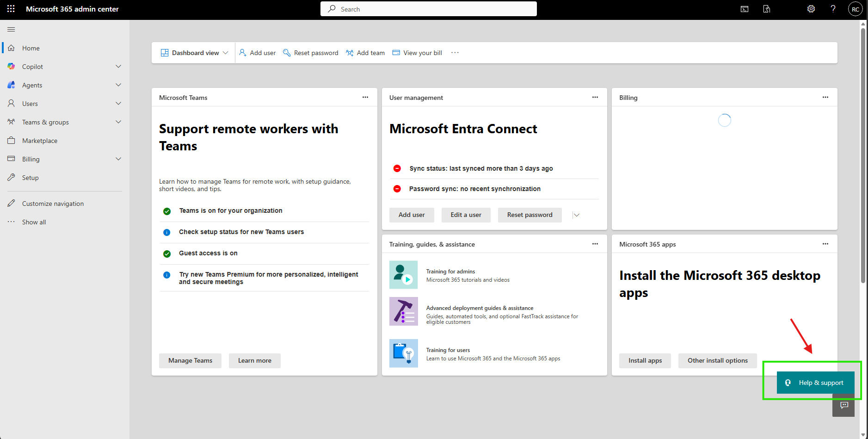Screen dimensions: 868x439
Task: Expand the Users navigation section
Action: coord(118,104)
